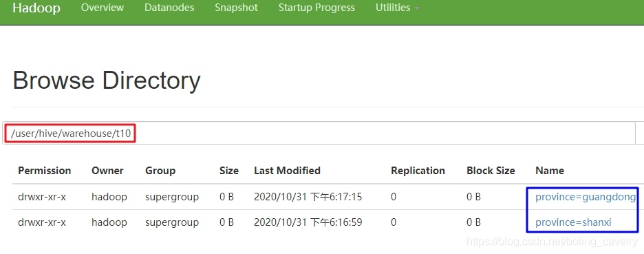Screen dimensions: 644x254
Task: Click the Owner column header
Action: point(107,171)
